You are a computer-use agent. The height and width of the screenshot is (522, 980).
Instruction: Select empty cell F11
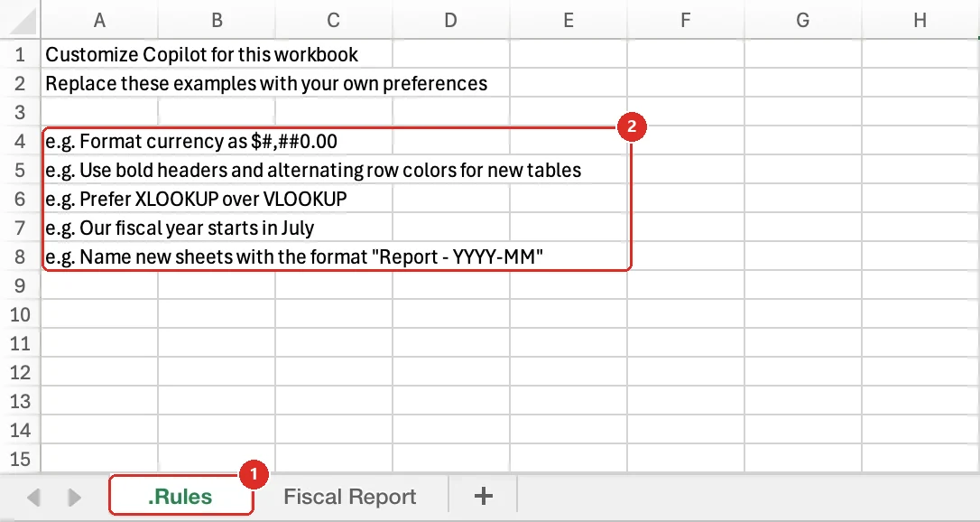tap(686, 343)
